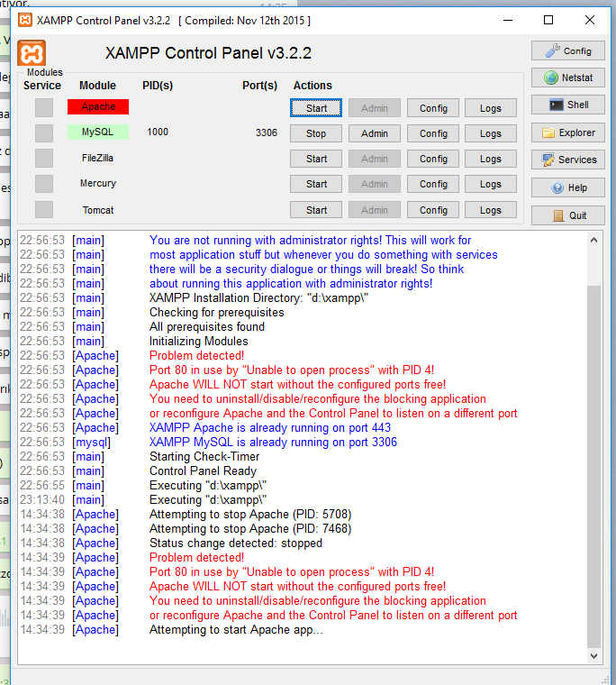View the FileZilla Logs

tap(491, 159)
